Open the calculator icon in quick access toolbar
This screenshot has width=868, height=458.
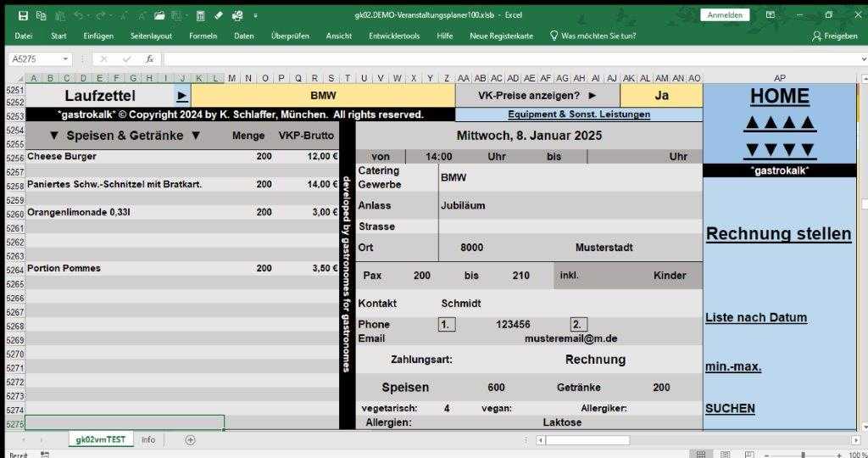(200, 15)
